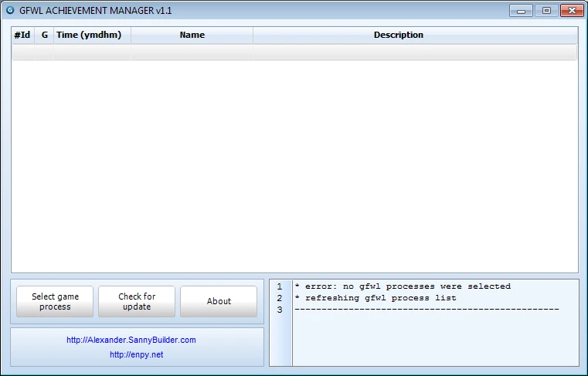Visit the enpy.net link
This screenshot has width=588, height=376.
point(137,354)
